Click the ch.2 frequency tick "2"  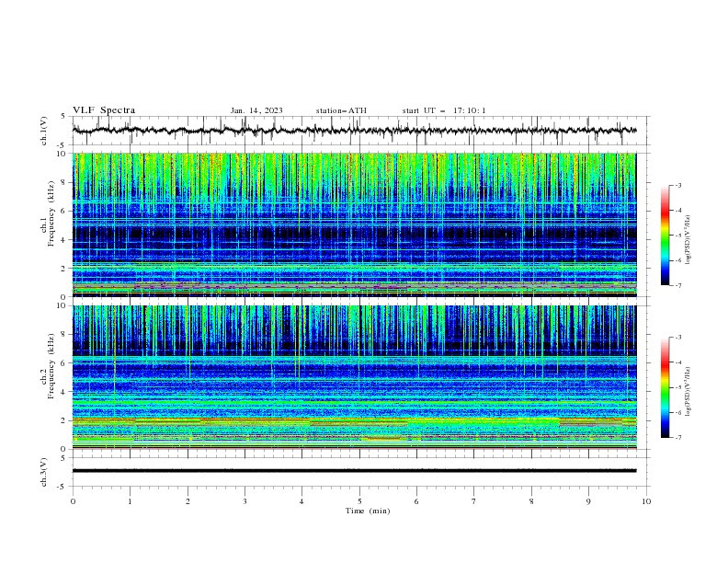64,420
